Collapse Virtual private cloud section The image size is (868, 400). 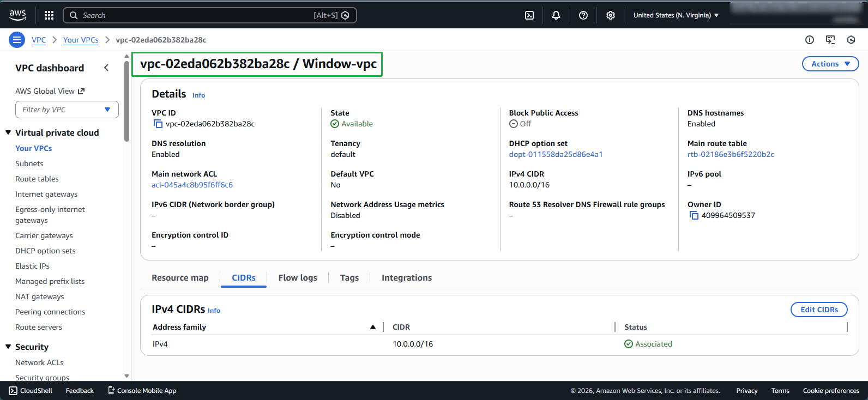(x=8, y=132)
